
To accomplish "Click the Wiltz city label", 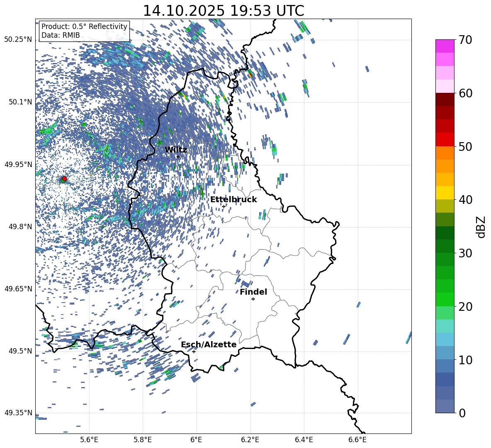I will coord(176,150).
